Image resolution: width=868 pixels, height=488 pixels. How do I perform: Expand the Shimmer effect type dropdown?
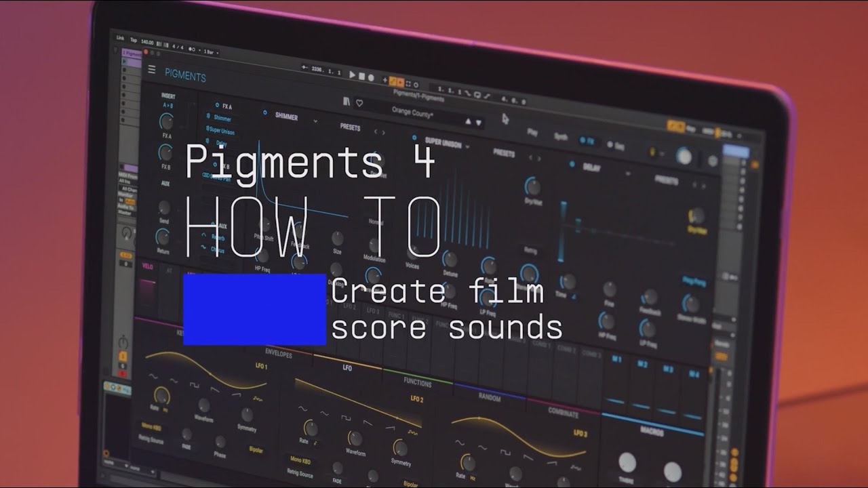pos(315,121)
